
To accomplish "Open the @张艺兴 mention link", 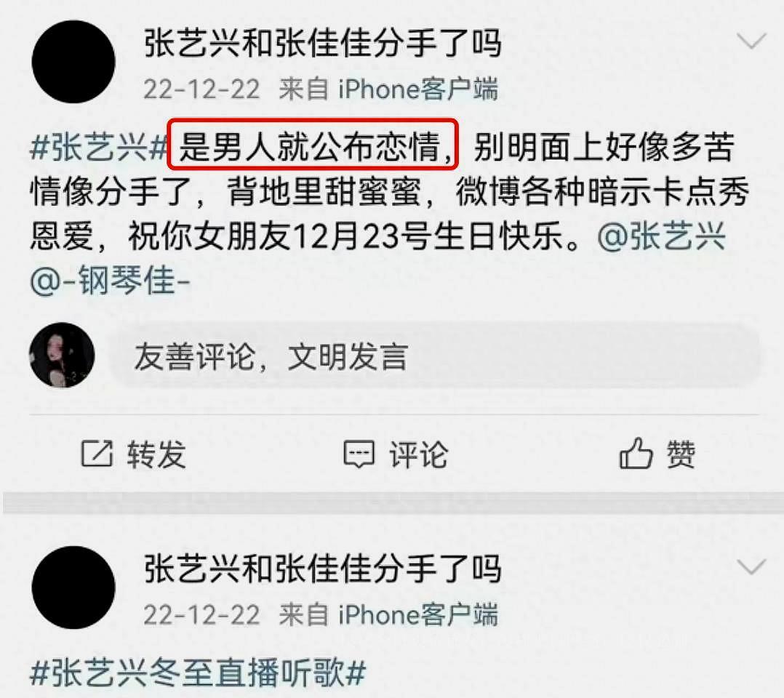I will click(x=662, y=236).
